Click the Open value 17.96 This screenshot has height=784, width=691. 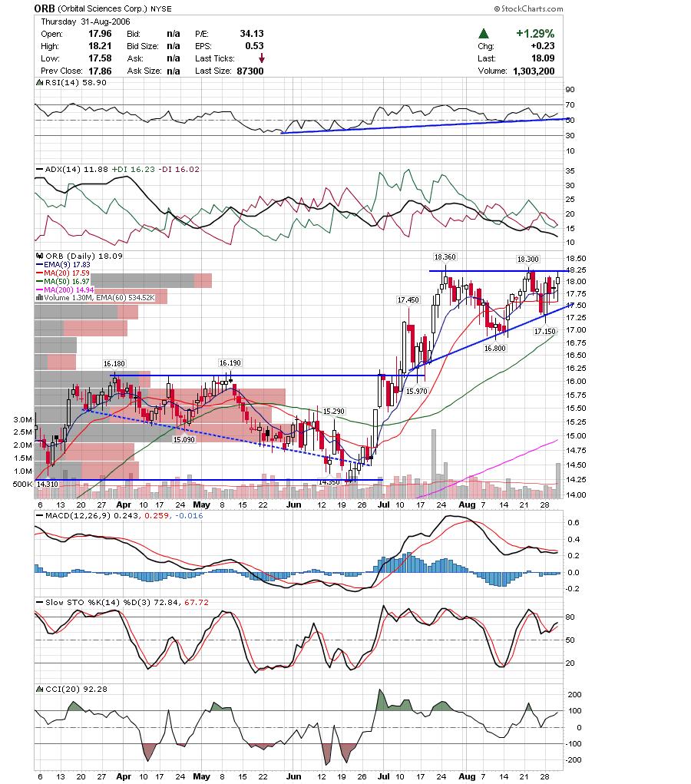[100, 34]
